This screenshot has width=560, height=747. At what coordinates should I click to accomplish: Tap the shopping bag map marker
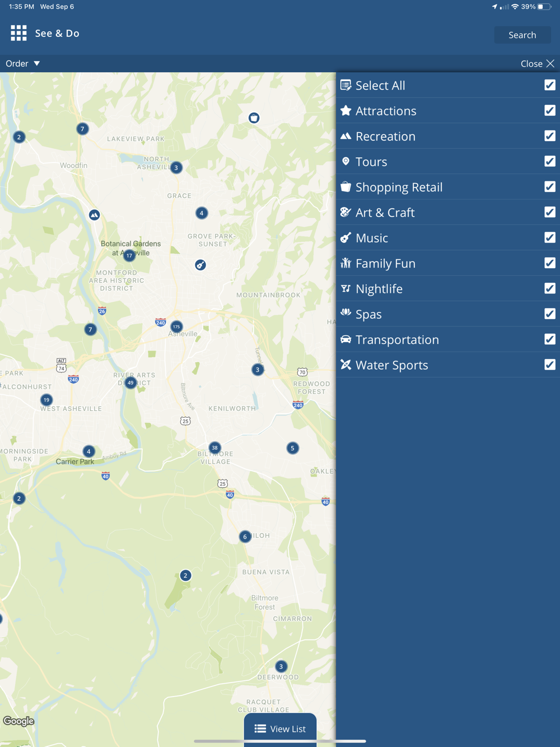[x=254, y=118]
